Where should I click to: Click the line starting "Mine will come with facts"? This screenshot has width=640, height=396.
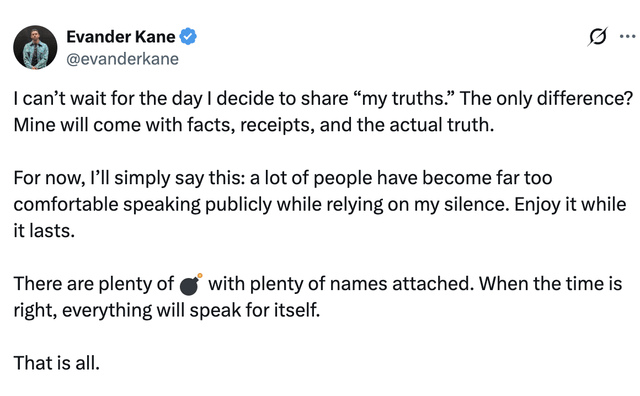[254, 125]
